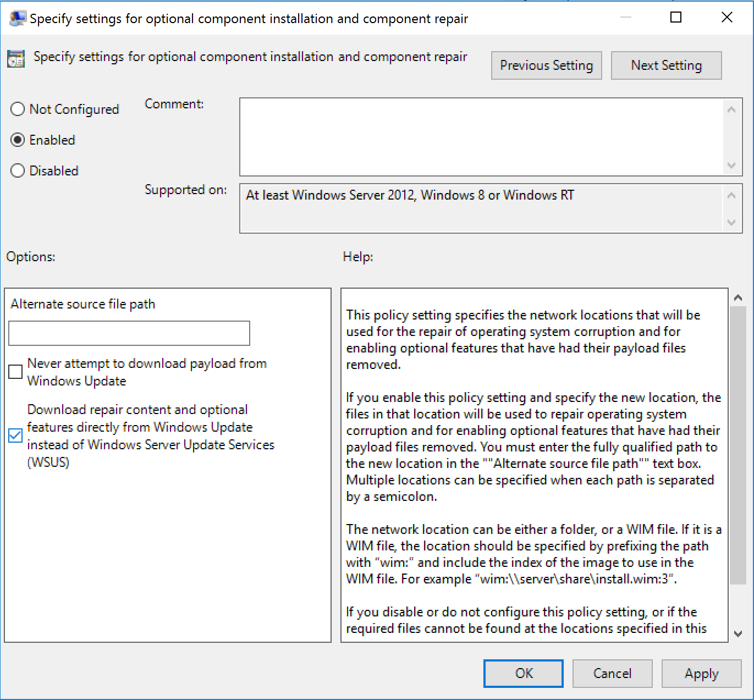754x700 pixels.
Task: Click Supported on box scroll up arrow
Action: (x=731, y=195)
